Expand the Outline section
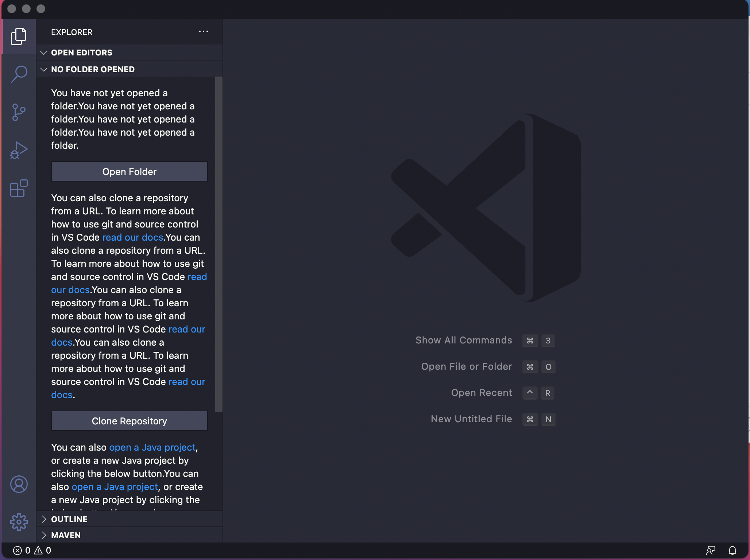This screenshot has width=750, height=560. point(44,519)
